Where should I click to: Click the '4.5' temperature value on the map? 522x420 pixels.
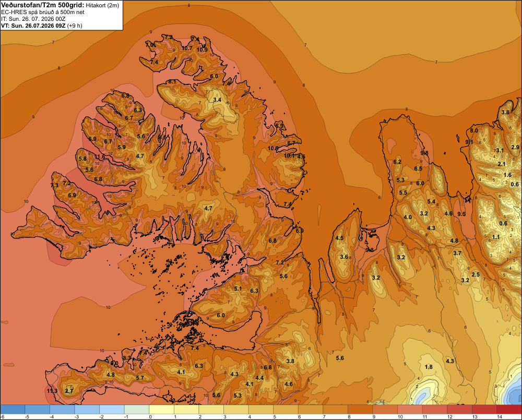pos(339,238)
